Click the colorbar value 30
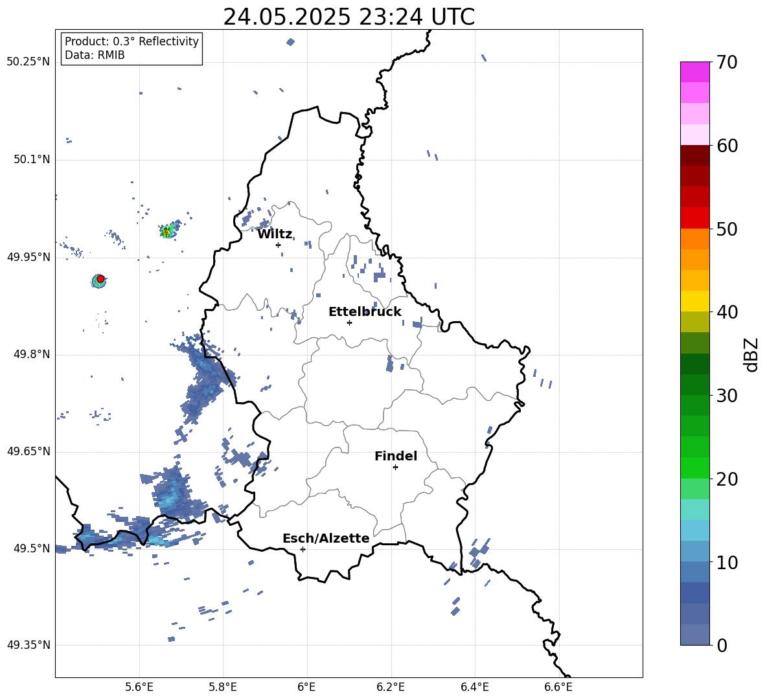The height and width of the screenshot is (700, 767). tap(727, 396)
